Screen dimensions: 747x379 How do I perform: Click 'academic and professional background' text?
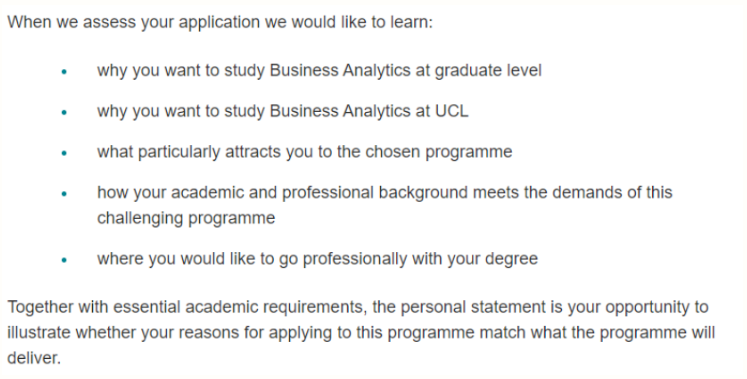pos(319,193)
